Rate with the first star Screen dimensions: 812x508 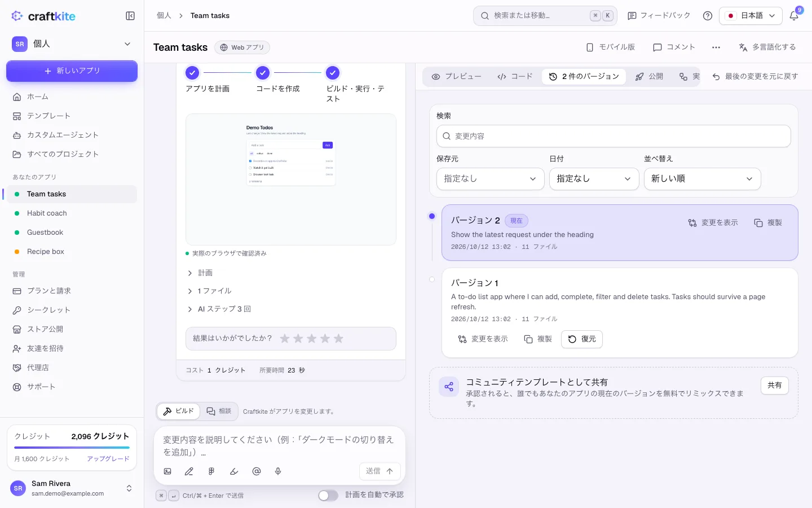(285, 339)
